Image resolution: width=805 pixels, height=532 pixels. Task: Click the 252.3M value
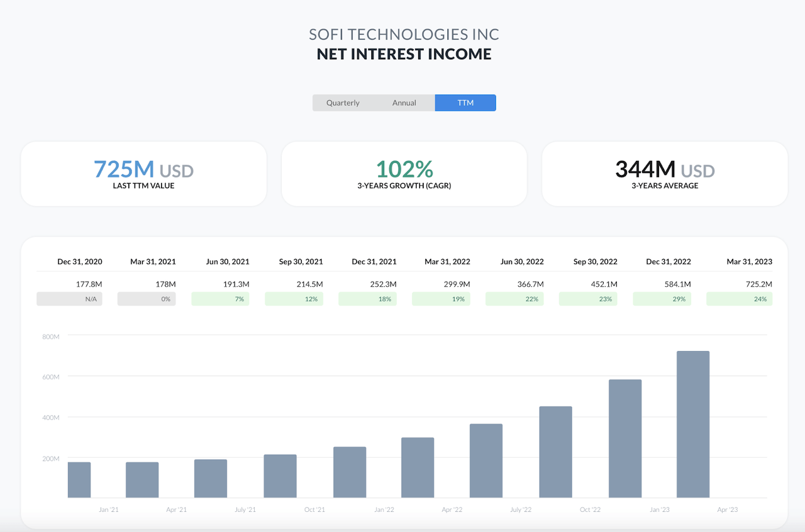coord(384,284)
